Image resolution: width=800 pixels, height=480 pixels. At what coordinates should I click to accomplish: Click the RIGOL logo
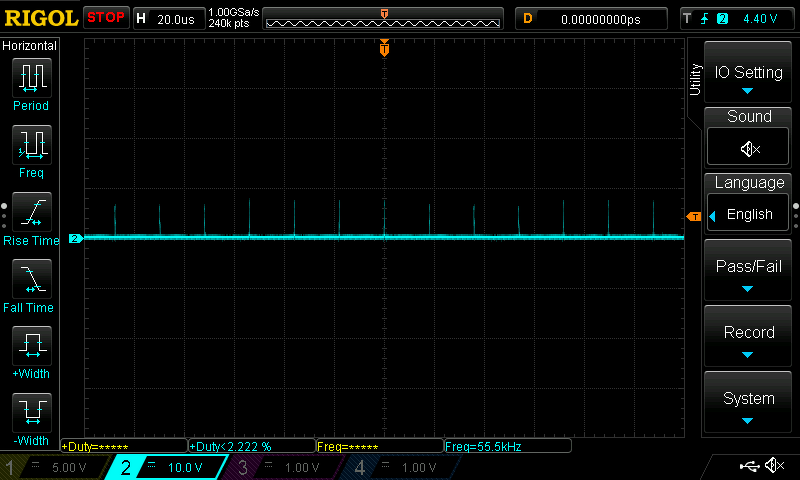pos(41,18)
